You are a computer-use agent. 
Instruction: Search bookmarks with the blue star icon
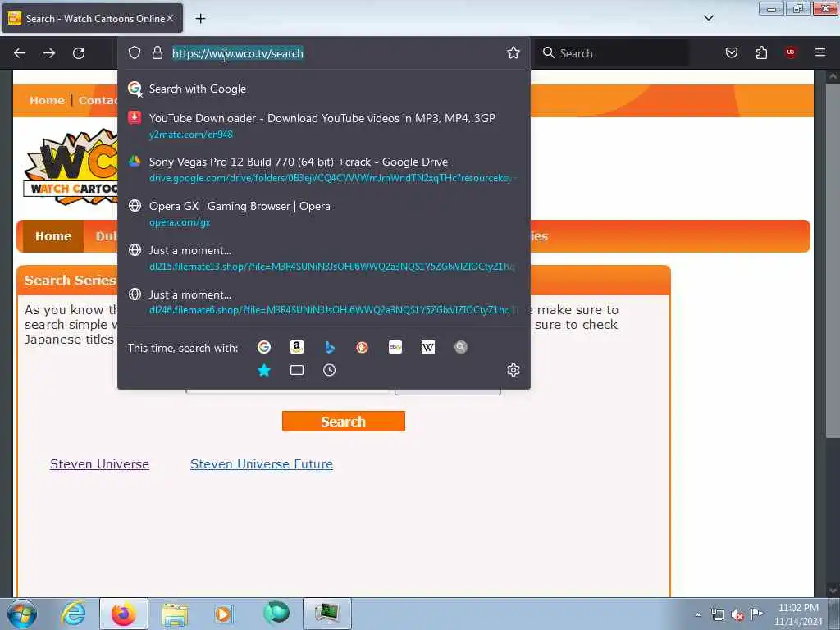264,370
